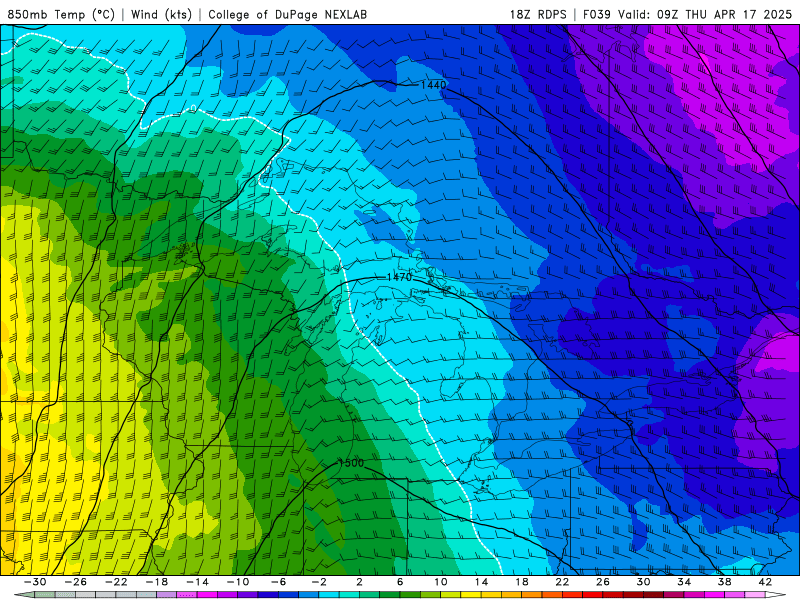Viewport: 800px width, 600px height.
Task: Click the 1440 height contour label
Action: (433, 85)
